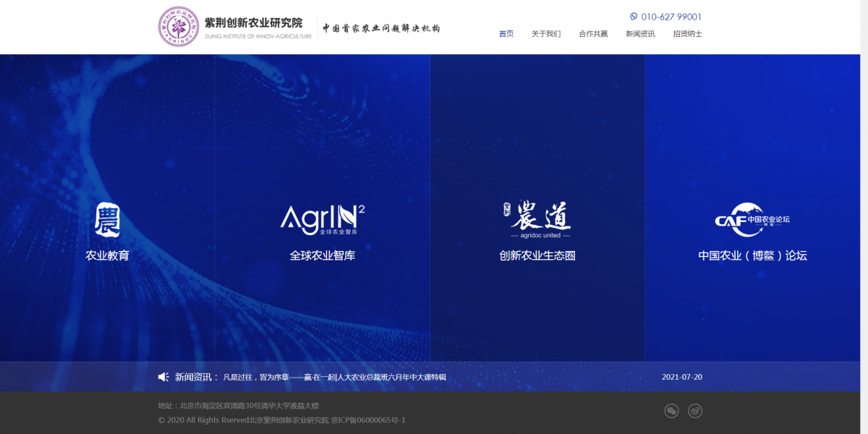The width and height of the screenshot is (868, 434).
Task: Select the 合作共赢 navigation entry
Action: [593, 33]
